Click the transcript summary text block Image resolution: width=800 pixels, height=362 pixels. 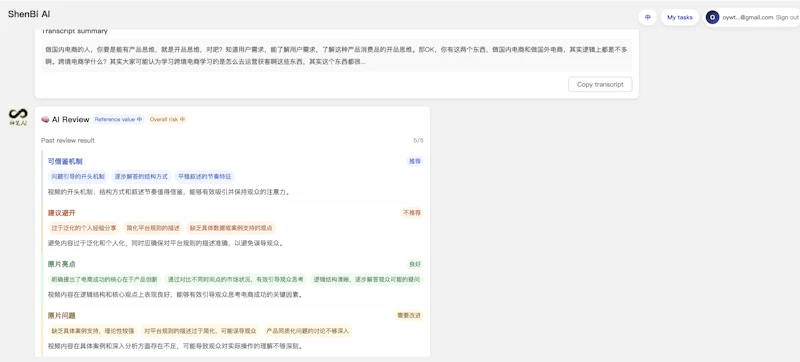336,56
